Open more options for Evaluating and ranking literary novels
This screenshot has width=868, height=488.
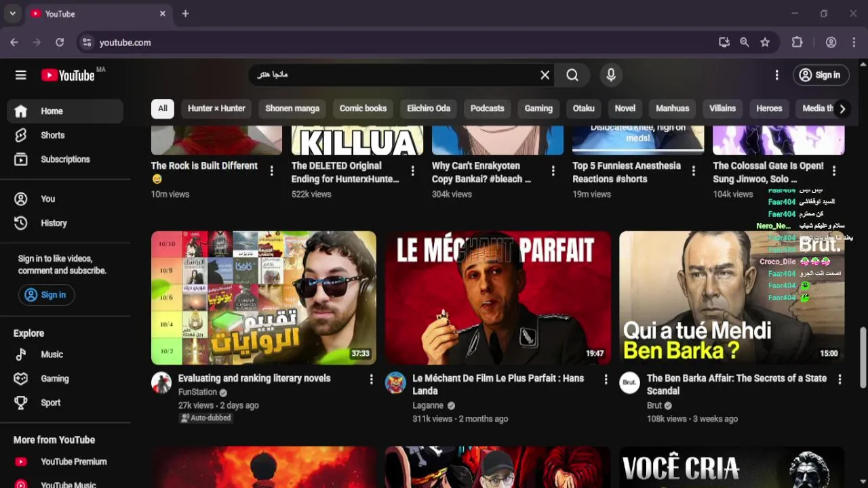[371, 380]
